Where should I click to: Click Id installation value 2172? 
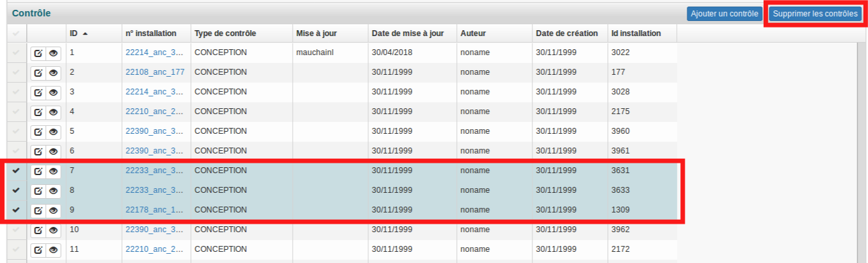click(x=620, y=249)
